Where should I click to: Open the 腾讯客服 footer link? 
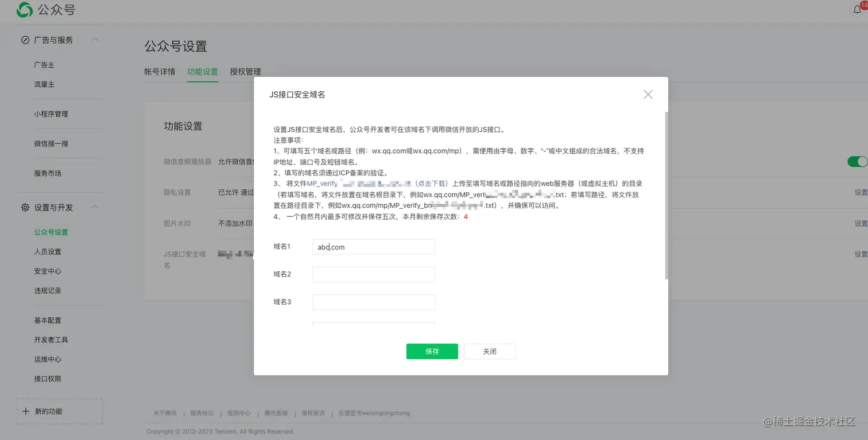click(276, 413)
